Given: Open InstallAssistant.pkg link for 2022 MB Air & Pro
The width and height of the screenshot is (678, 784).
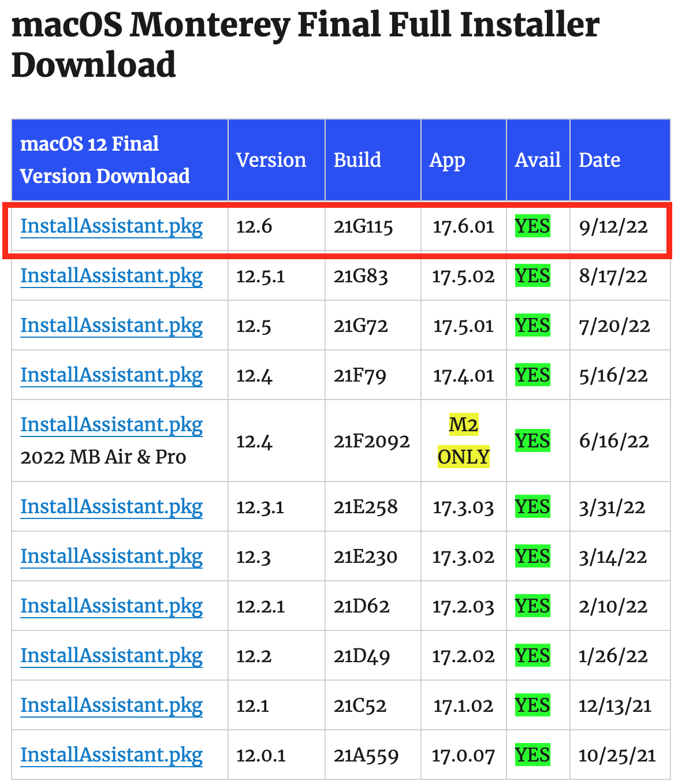Looking at the screenshot, I should (111, 425).
